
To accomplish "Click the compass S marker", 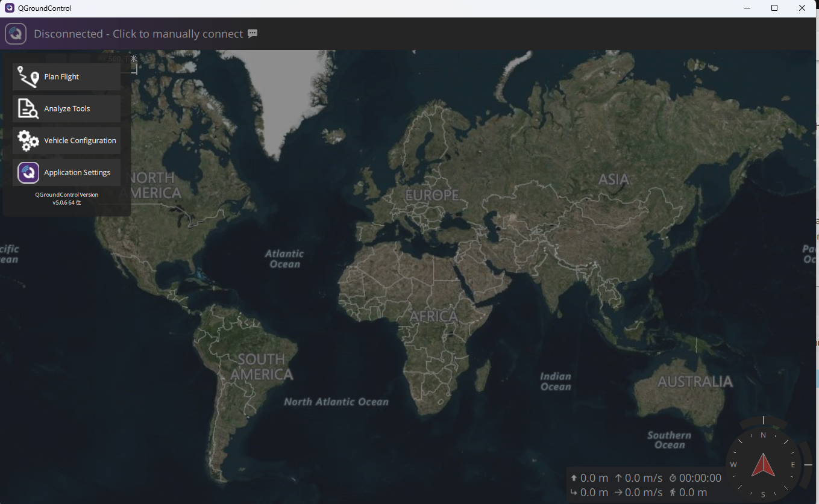I will [763, 494].
